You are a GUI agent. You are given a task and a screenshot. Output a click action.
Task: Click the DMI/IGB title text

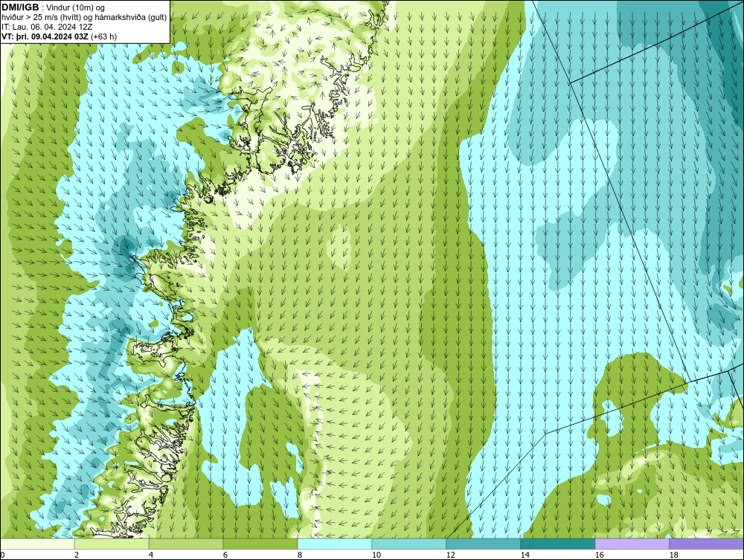pyautogui.click(x=20, y=7)
